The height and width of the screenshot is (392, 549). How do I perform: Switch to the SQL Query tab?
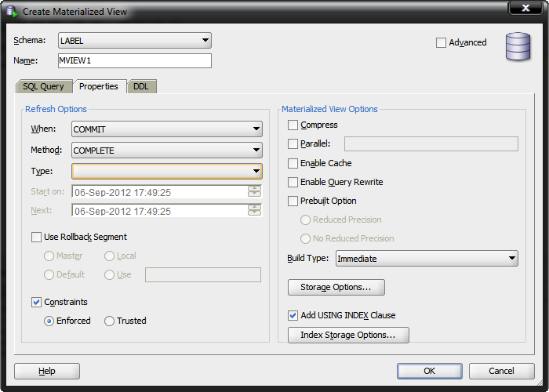(x=43, y=86)
